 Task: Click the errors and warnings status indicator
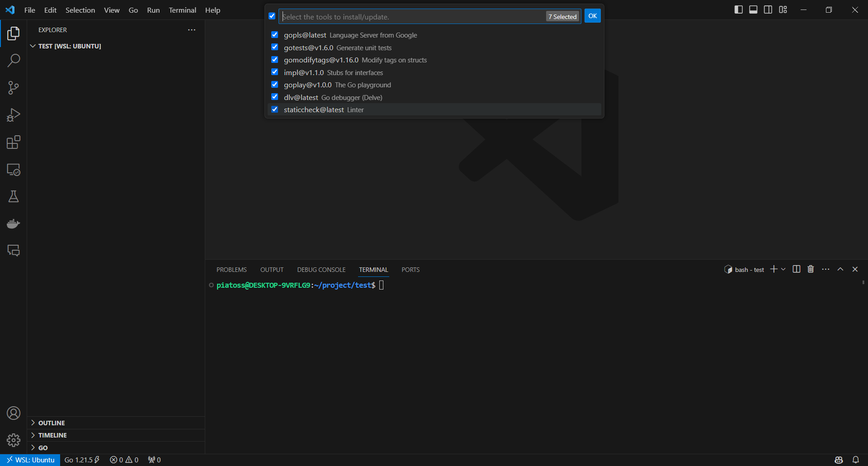pyautogui.click(x=124, y=460)
